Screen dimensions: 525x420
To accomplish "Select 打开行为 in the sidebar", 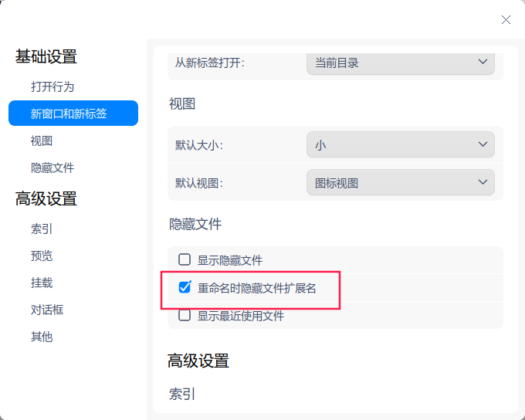I will [52, 86].
